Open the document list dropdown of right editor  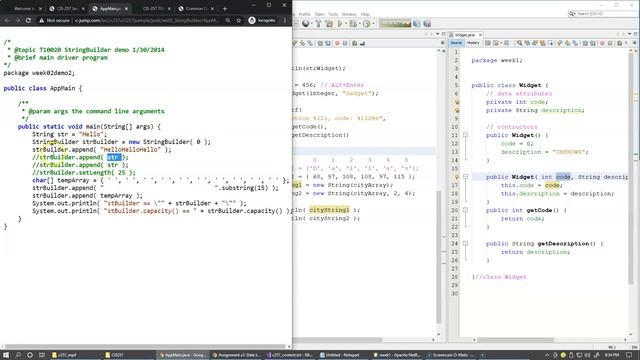pyautogui.click(x=630, y=34)
